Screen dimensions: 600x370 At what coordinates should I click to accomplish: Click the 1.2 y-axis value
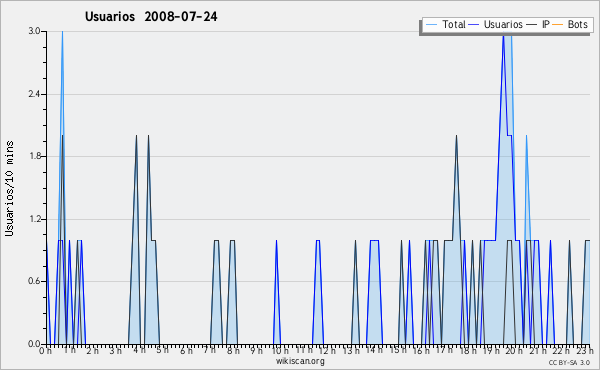(x=34, y=219)
